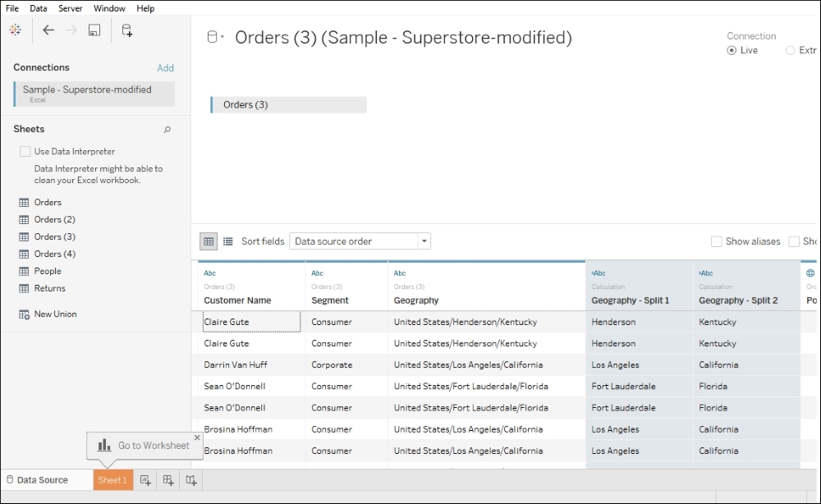
Task: Click the Add connection link
Action: pyautogui.click(x=165, y=68)
